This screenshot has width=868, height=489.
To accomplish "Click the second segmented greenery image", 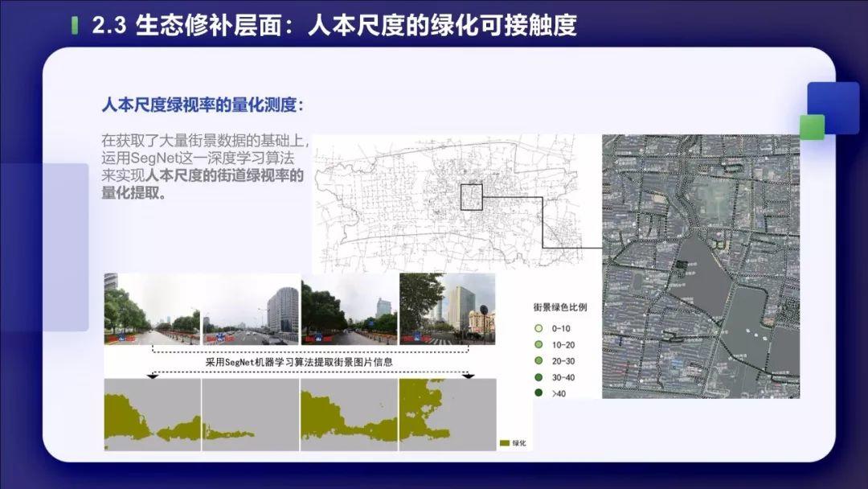I will pyautogui.click(x=251, y=415).
